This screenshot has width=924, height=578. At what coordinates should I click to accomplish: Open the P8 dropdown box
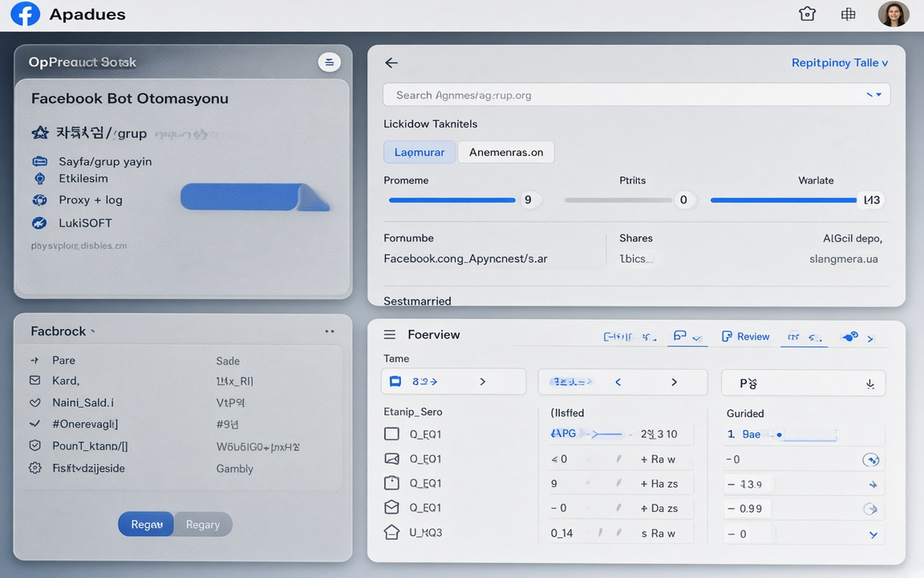[x=803, y=383]
